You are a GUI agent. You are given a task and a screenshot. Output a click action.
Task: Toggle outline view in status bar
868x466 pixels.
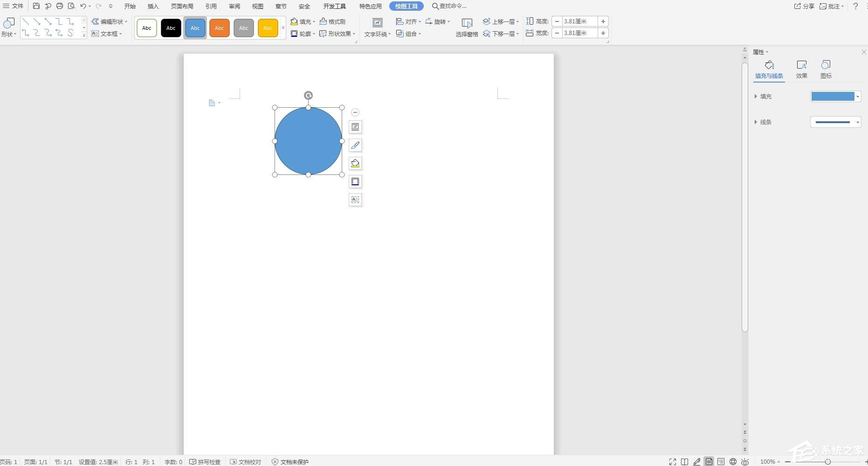[x=721, y=461]
